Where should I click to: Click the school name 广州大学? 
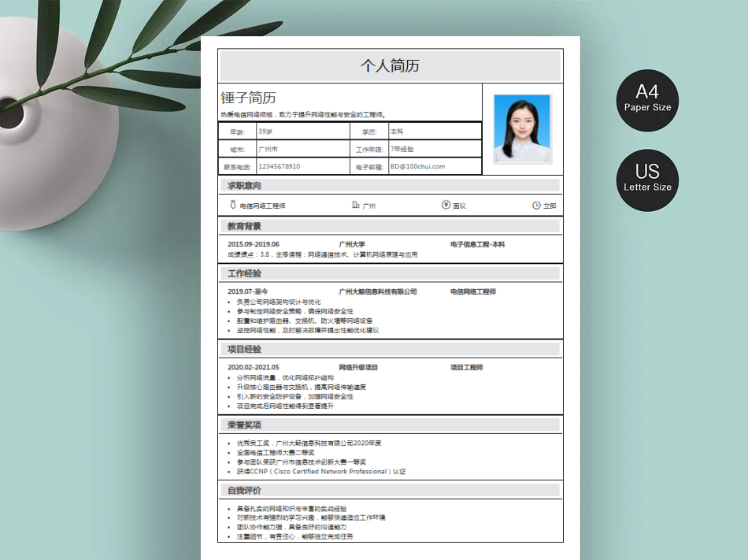(x=352, y=244)
